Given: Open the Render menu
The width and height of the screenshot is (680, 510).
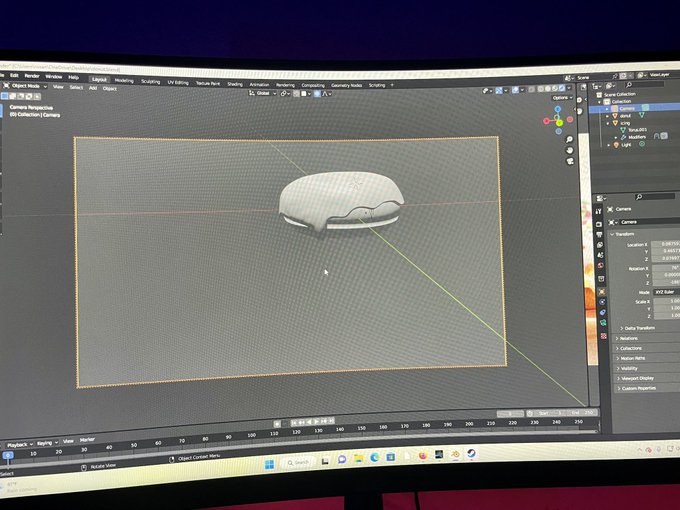Looking at the screenshot, I should click(x=32, y=76).
